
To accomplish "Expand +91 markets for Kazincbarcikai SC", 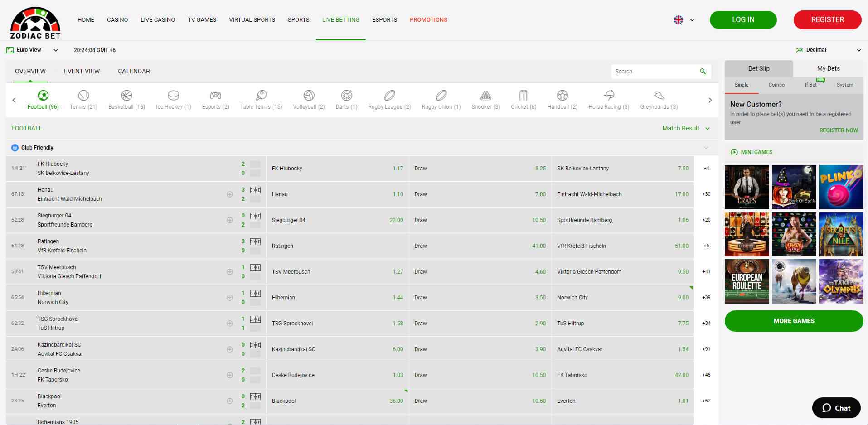I will click(706, 349).
